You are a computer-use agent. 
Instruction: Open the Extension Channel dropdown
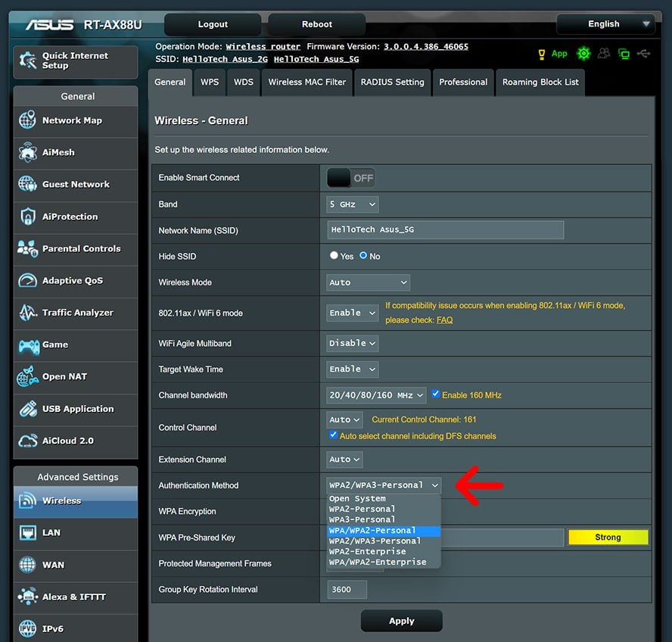pos(344,460)
